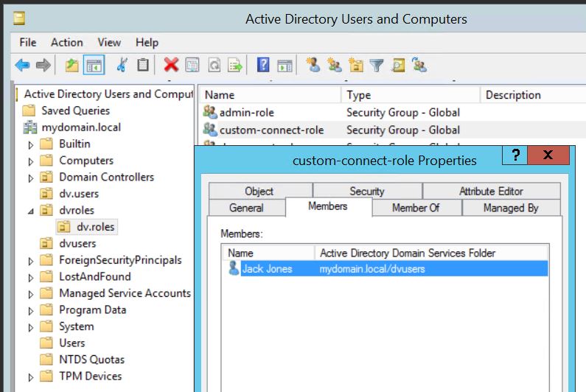This screenshot has width=586, height=392.
Task: Open Help via blue question mark icon
Action: (x=262, y=66)
